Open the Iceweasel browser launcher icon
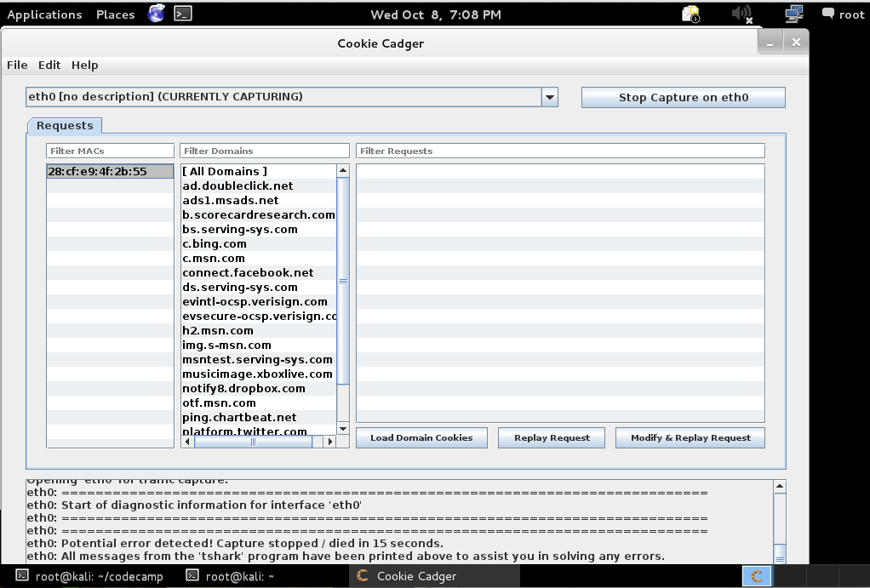Image resolution: width=870 pixels, height=588 pixels. click(x=156, y=14)
